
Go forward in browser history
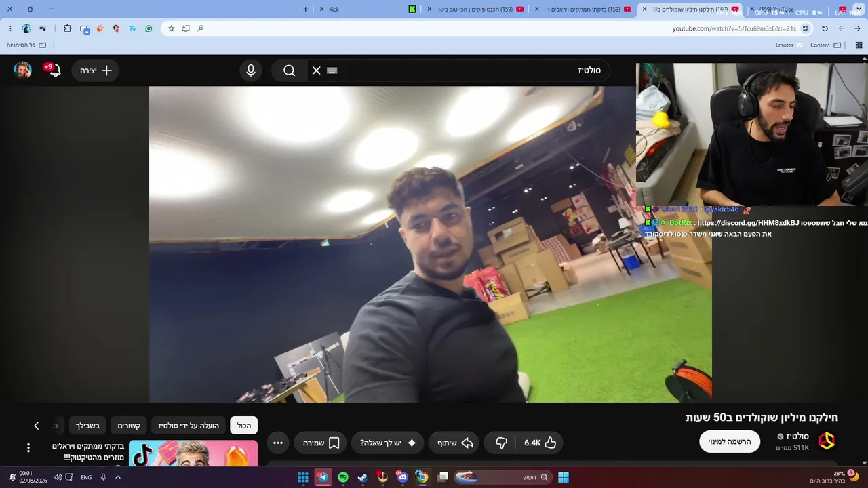point(842,28)
